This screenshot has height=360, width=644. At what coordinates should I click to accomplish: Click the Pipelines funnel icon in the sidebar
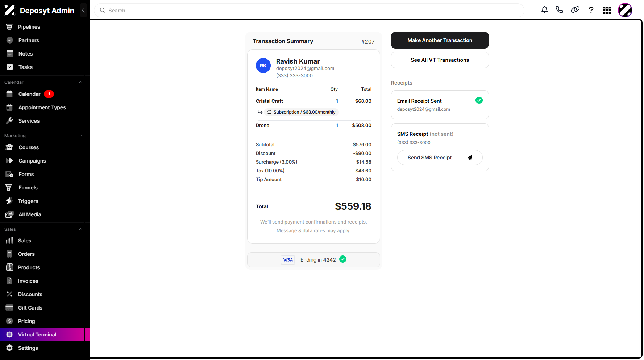[x=9, y=27]
